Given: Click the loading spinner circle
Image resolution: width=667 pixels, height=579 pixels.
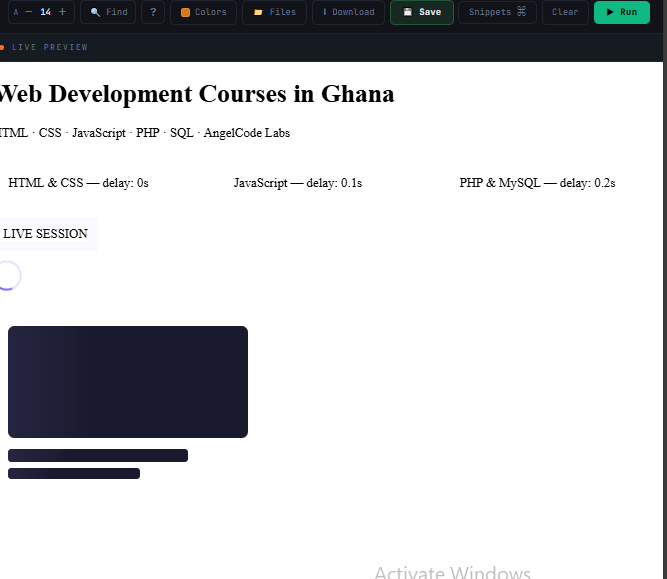Looking at the screenshot, I should (8, 276).
